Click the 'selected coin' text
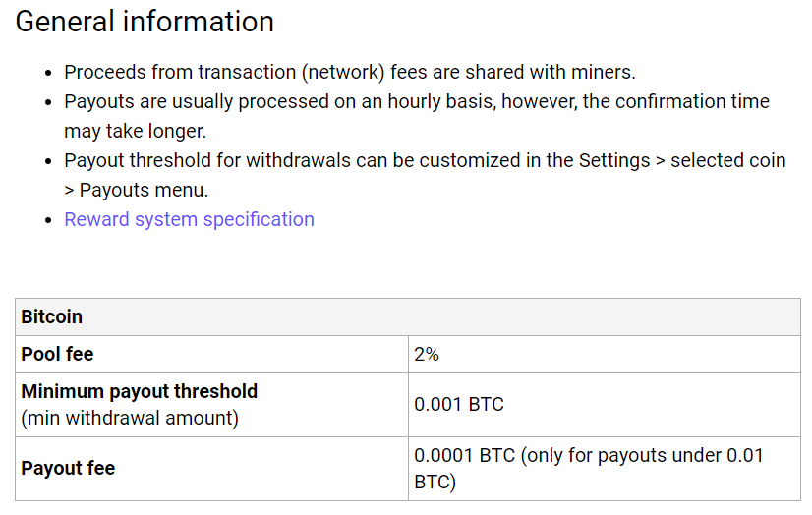812x515 pixels. pos(728,160)
